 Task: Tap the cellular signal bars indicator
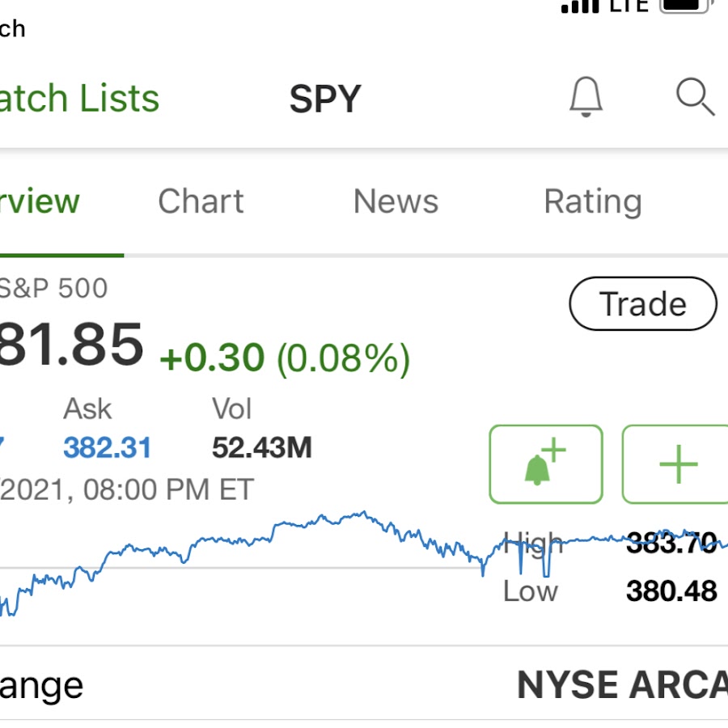point(580,6)
